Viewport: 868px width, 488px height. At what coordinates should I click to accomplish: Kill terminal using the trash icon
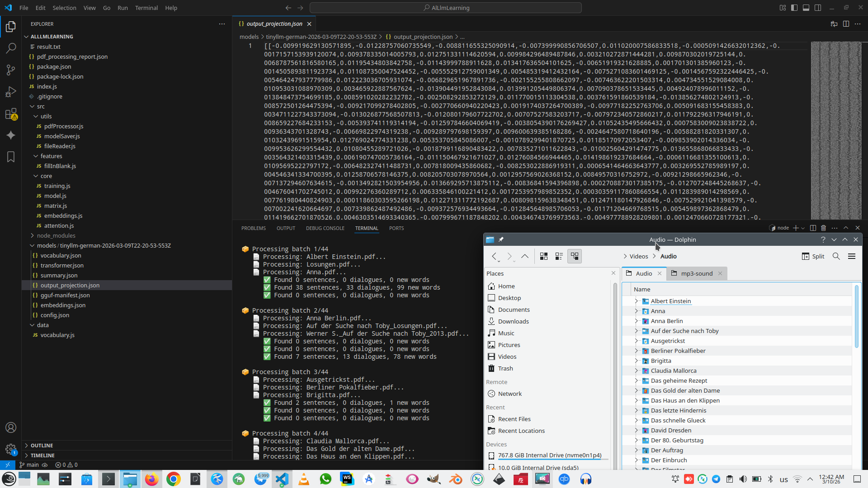click(823, 228)
